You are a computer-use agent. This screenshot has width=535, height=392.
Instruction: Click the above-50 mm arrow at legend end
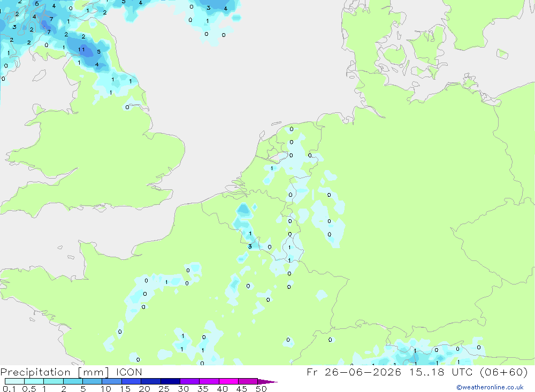click(267, 381)
